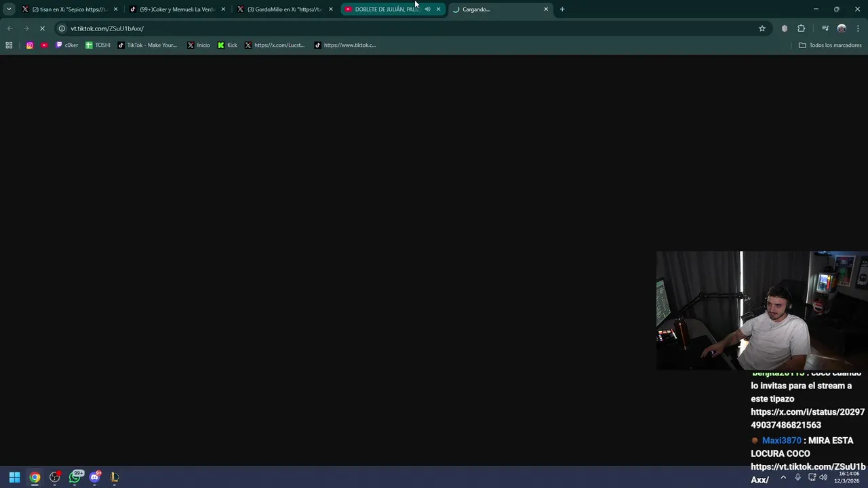This screenshot has width=868, height=488.
Task: Stop loading the current page
Action: click(42, 28)
